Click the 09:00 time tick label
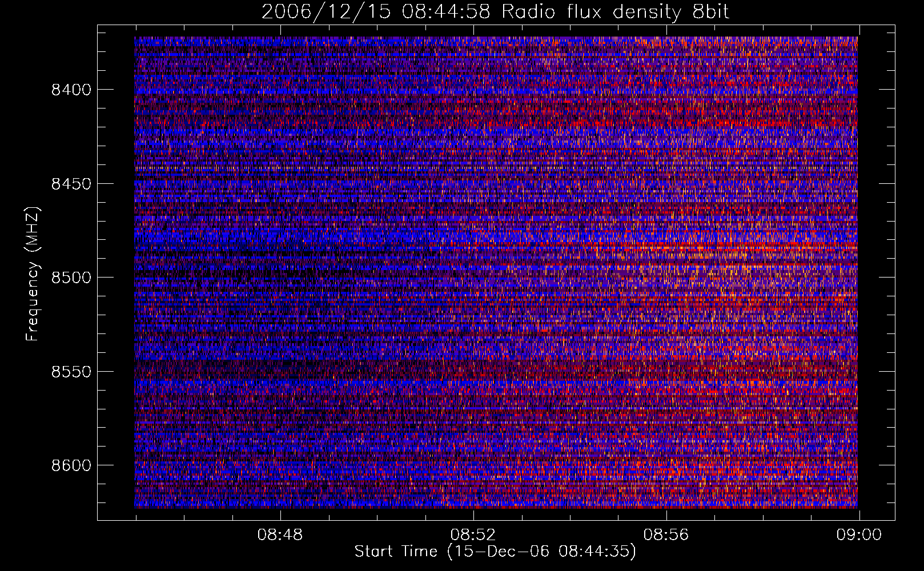Image resolution: width=924 pixels, height=571 pixels. point(859,535)
